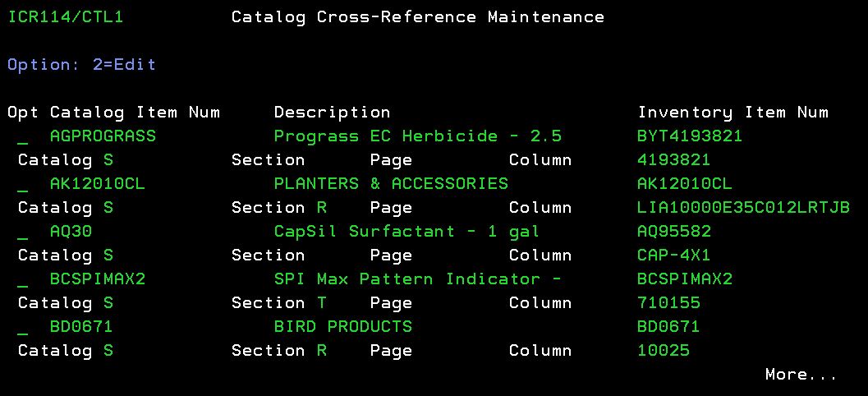Select the CAP-4X1 inventory entry
The image size is (868, 396).
[x=673, y=256]
